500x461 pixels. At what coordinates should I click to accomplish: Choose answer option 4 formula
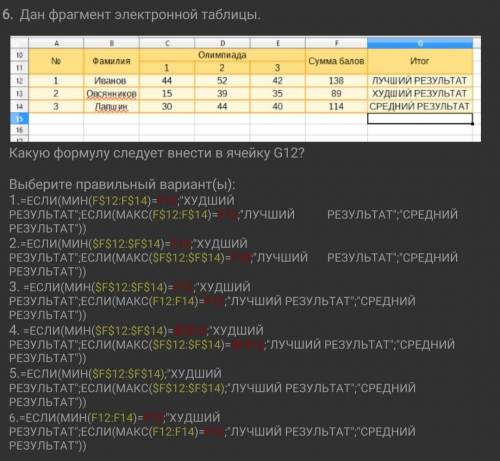click(232, 344)
